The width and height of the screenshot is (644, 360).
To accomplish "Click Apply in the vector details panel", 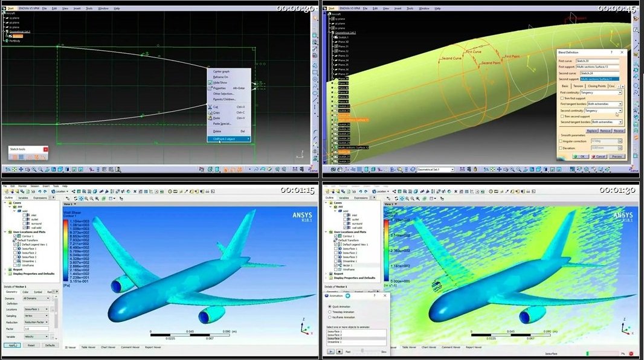I will point(12,346).
